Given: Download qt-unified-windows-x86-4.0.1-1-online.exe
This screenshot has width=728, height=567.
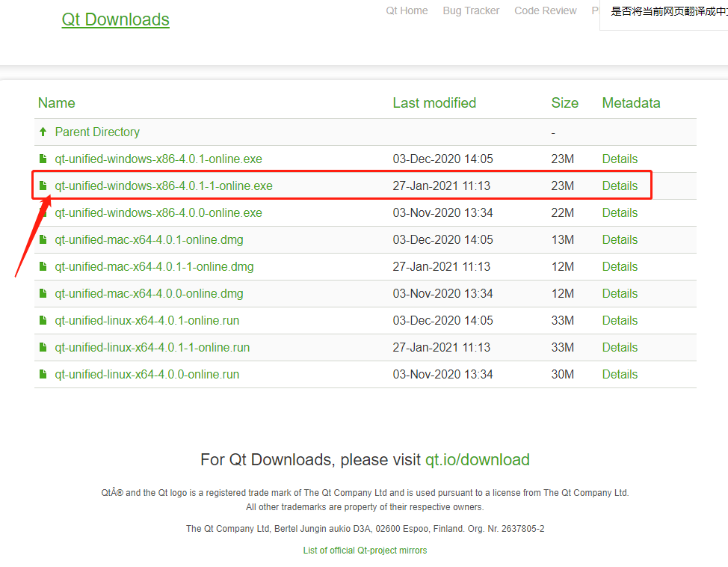Looking at the screenshot, I should [164, 186].
